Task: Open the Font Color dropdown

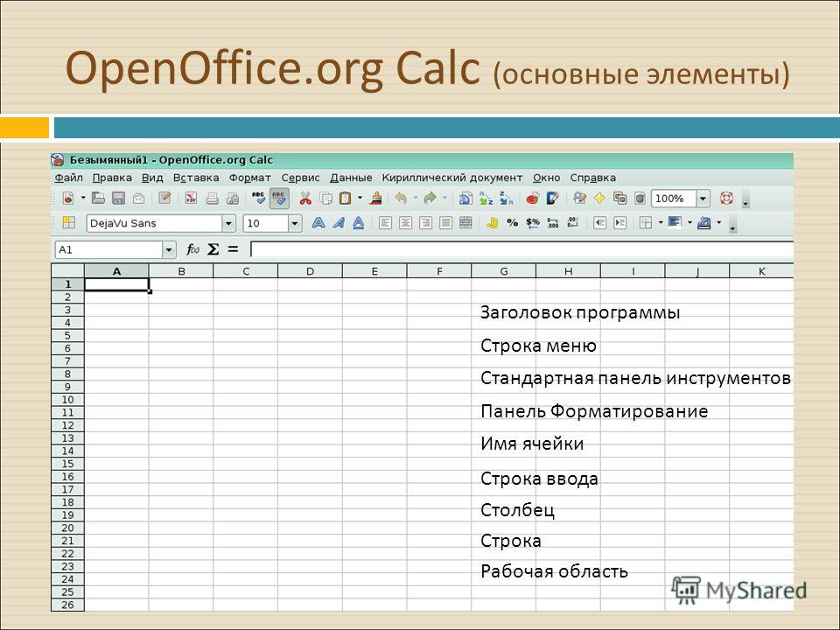Action: point(719,223)
